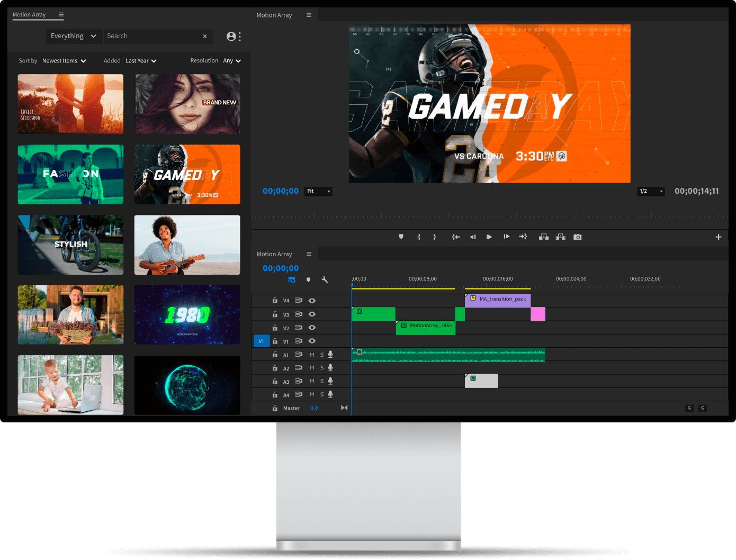The width and height of the screenshot is (736, 560).
Task: Adjust the Master track level value
Action: 314,408
